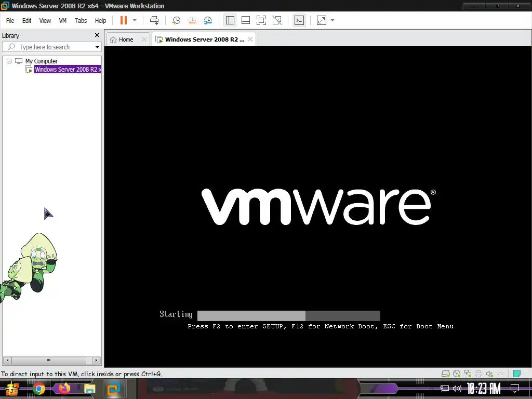The height and width of the screenshot is (399, 532).
Task: Select My Computer in the library
Action: [42, 61]
